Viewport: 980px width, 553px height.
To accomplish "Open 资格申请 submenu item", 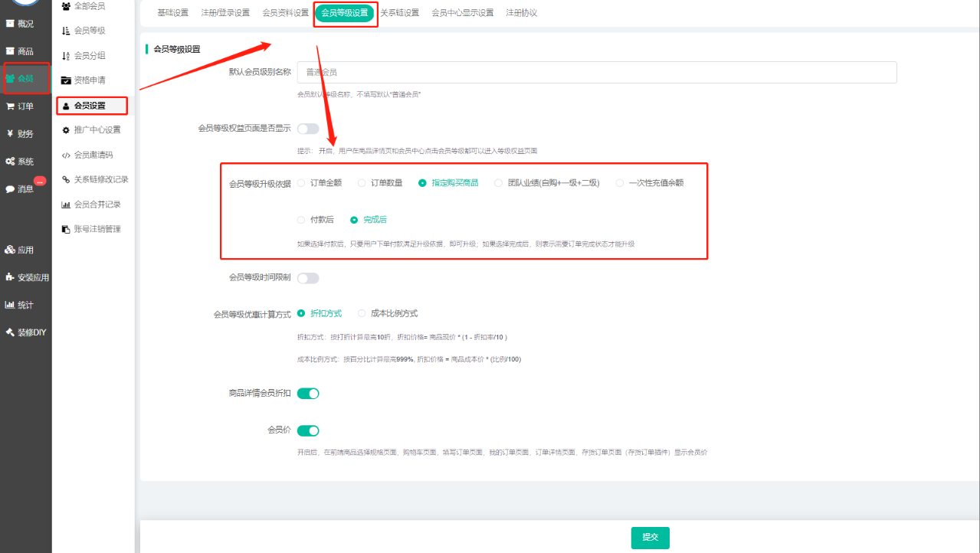I will [90, 80].
